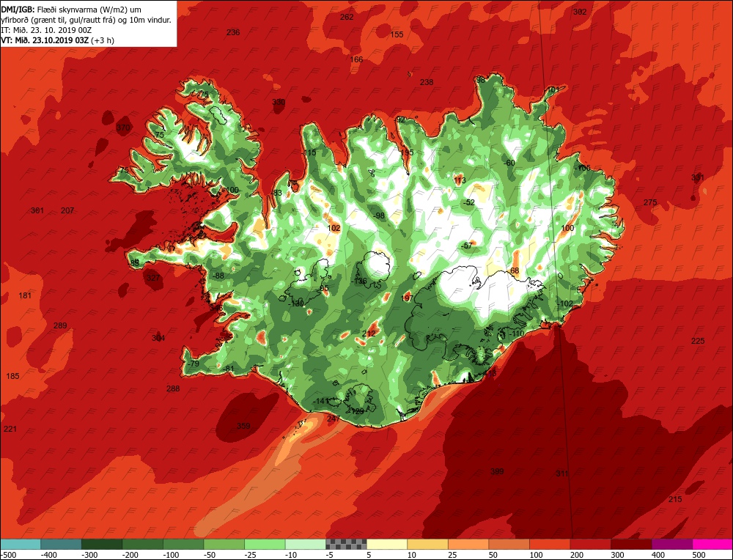Click the '236' flux value on the map
Image resolution: width=733 pixels, height=560 pixels.
233,32
